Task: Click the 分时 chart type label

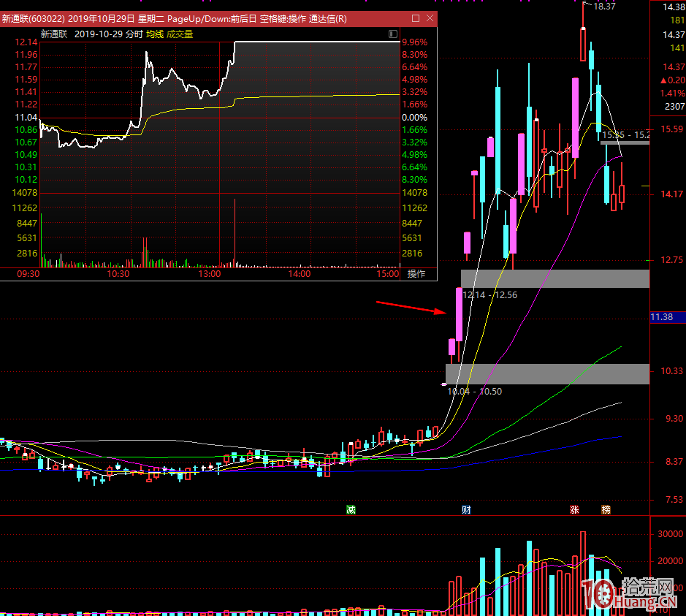Action: tap(134, 34)
